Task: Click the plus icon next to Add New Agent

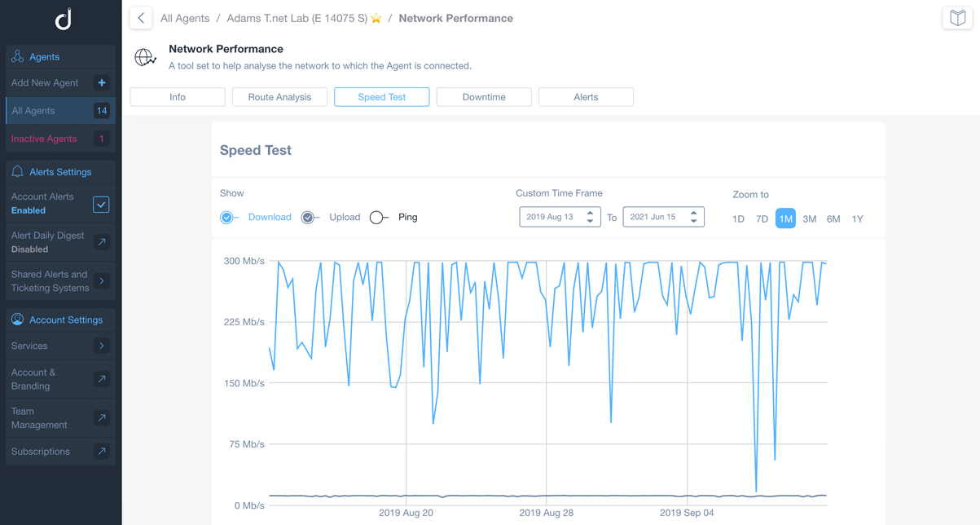Action: click(101, 82)
